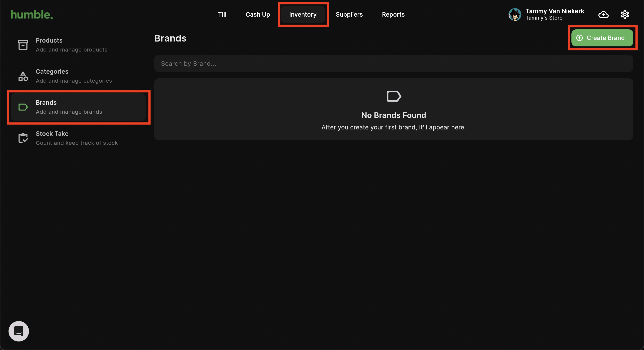Open the Till tab
644x350 pixels.
(222, 14)
